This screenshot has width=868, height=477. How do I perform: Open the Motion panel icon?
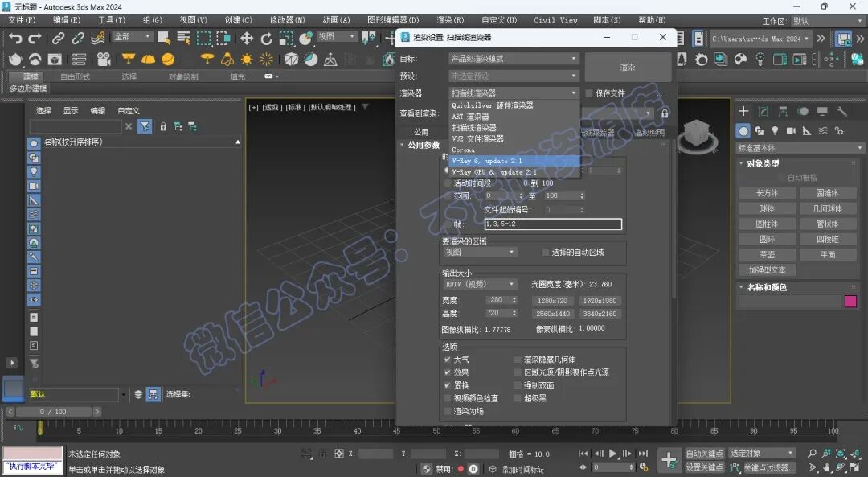(x=803, y=111)
